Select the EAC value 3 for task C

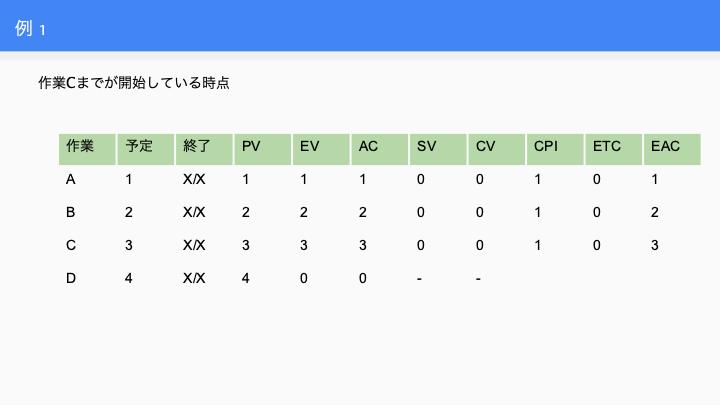(655, 245)
